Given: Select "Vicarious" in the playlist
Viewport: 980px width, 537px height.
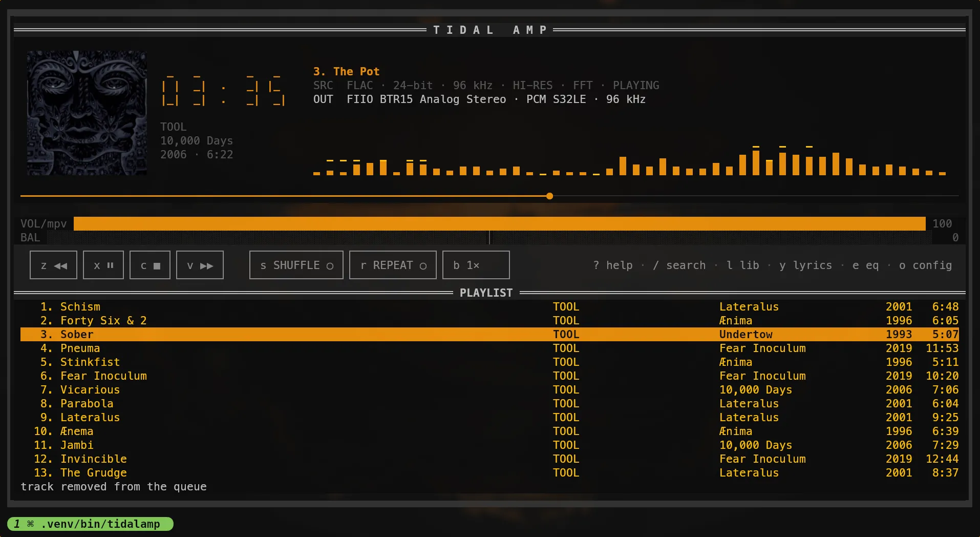Looking at the screenshot, I should point(489,389).
